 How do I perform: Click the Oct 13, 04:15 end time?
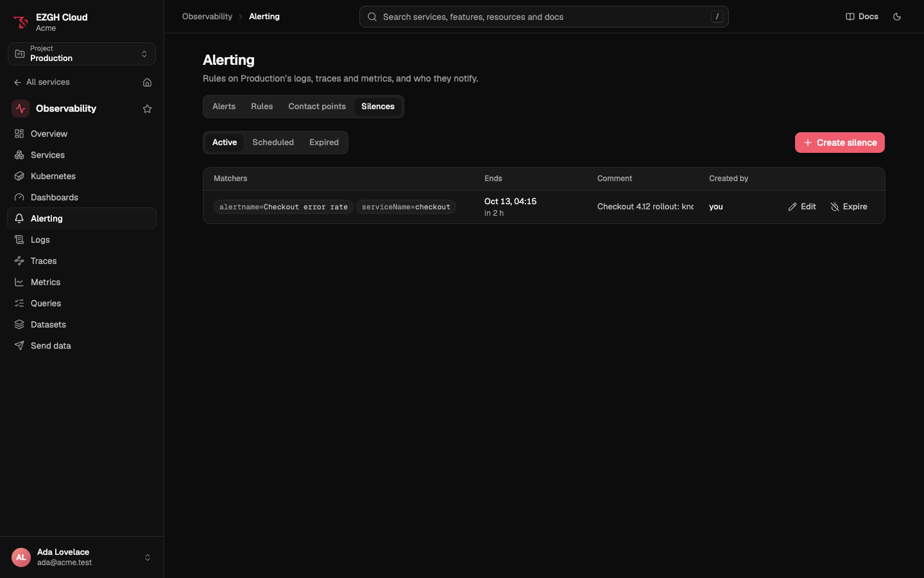[510, 202]
